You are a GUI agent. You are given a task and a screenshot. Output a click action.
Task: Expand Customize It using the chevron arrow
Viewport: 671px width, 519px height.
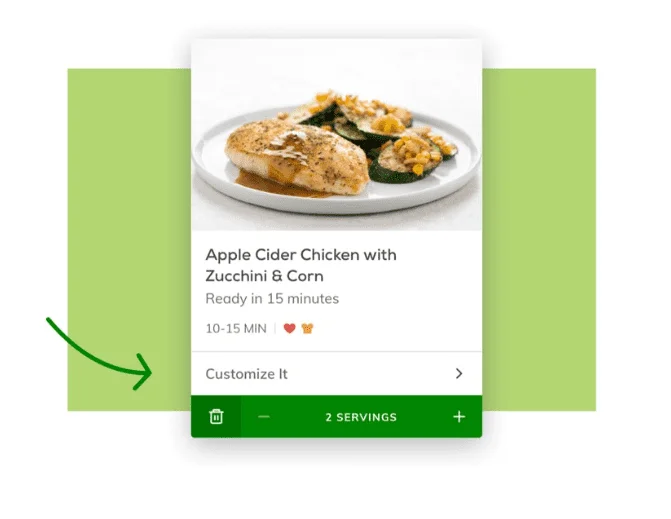[459, 374]
